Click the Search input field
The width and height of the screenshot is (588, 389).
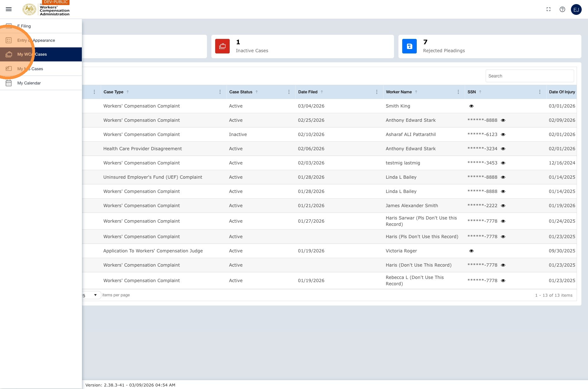click(530, 76)
